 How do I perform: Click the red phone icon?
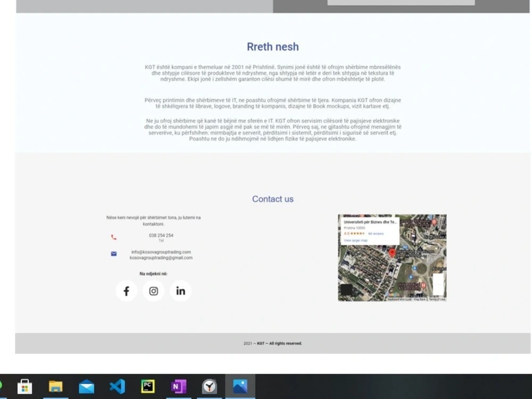tap(114, 237)
